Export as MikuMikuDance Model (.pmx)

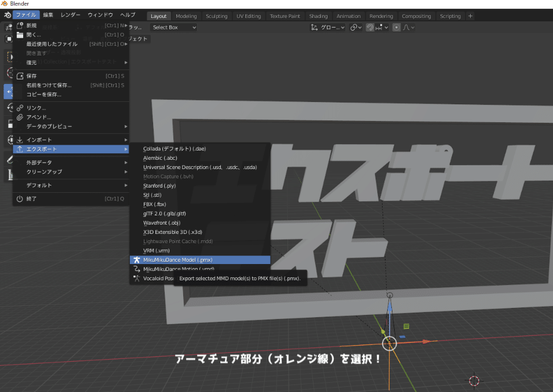coord(200,260)
